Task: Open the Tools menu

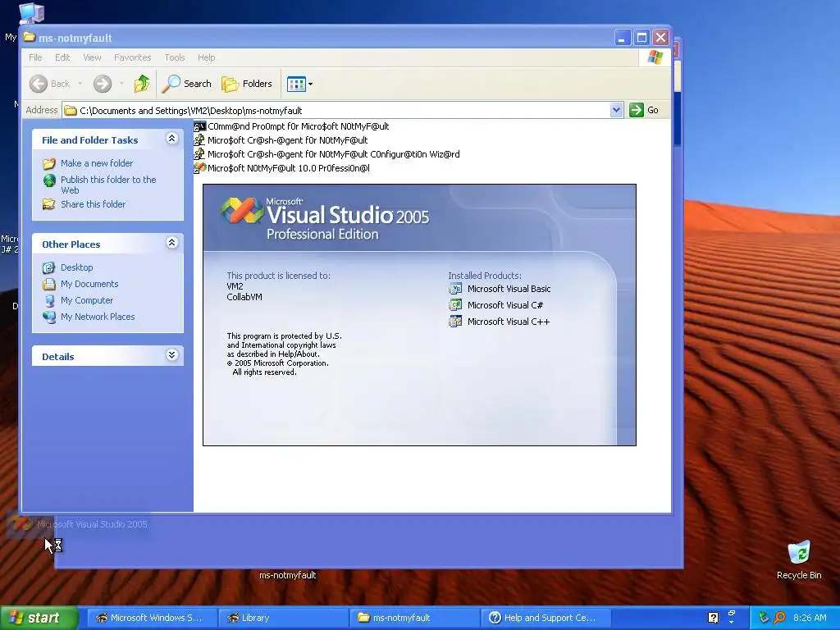Action: coord(175,57)
